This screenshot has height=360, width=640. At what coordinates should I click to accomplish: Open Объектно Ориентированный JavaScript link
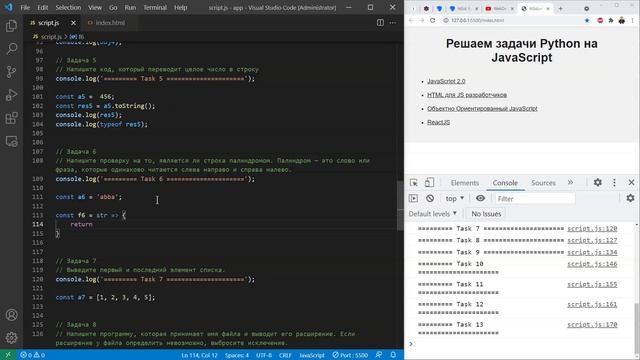pos(482,109)
